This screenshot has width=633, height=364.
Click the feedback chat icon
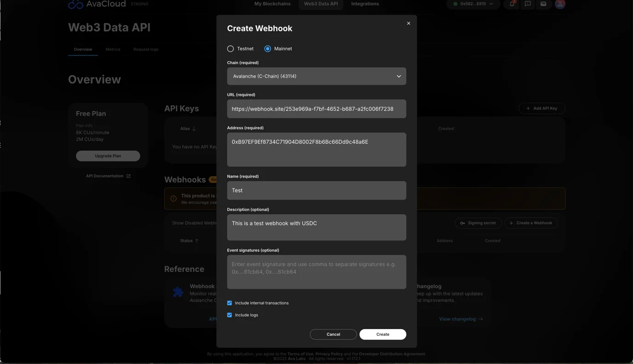pyautogui.click(x=528, y=4)
